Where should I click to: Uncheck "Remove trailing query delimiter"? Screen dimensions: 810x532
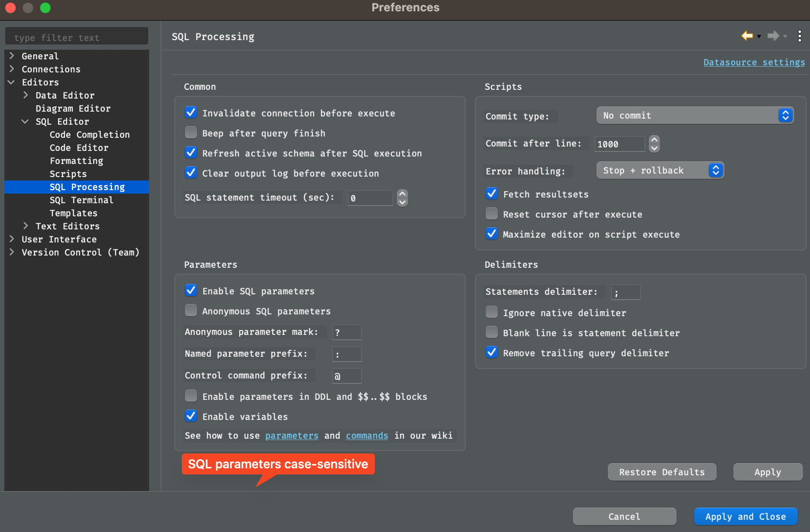491,352
